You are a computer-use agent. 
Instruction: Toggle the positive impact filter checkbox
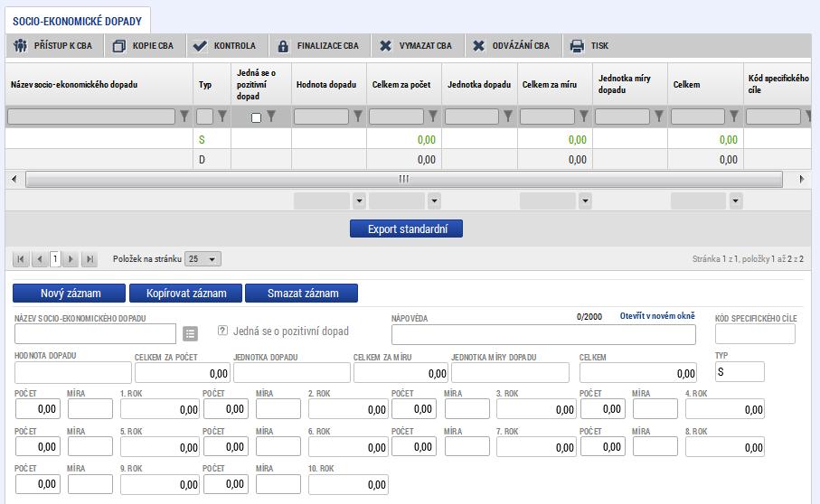[x=256, y=117]
